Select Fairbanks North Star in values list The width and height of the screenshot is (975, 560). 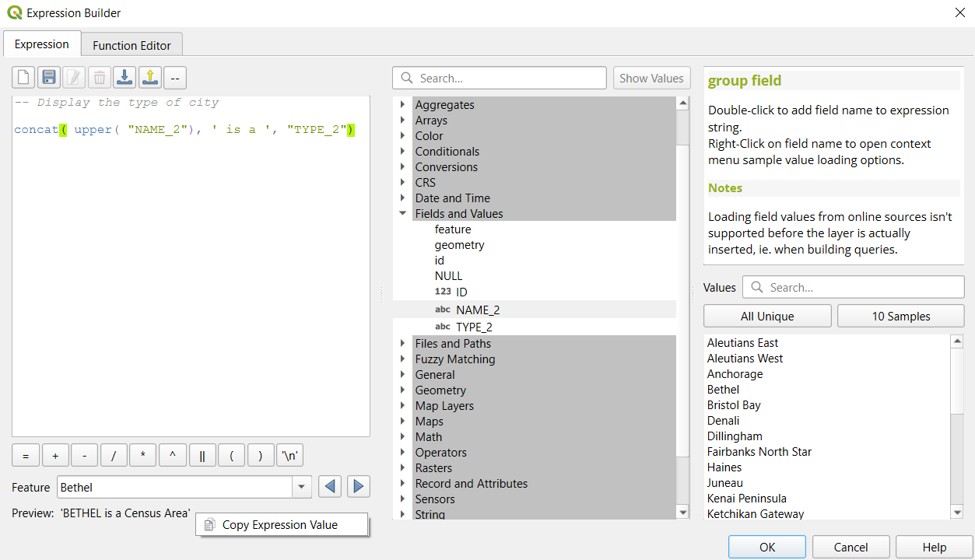coord(759,452)
